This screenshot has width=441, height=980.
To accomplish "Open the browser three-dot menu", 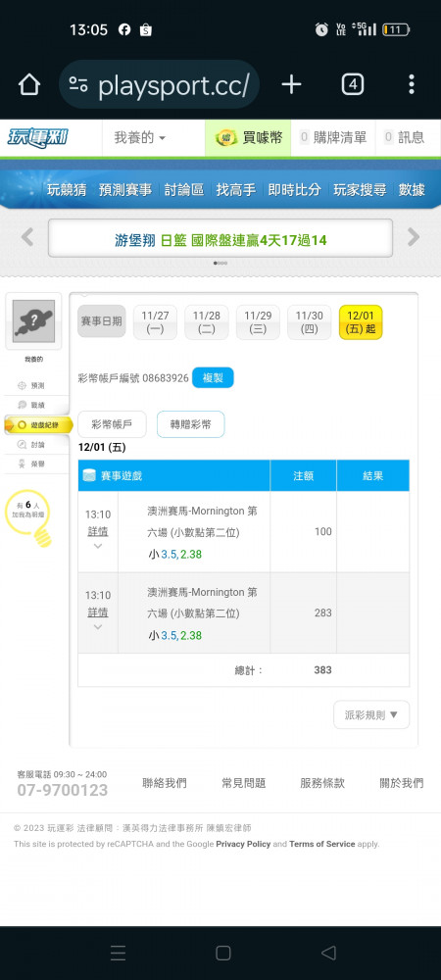I will click(411, 84).
